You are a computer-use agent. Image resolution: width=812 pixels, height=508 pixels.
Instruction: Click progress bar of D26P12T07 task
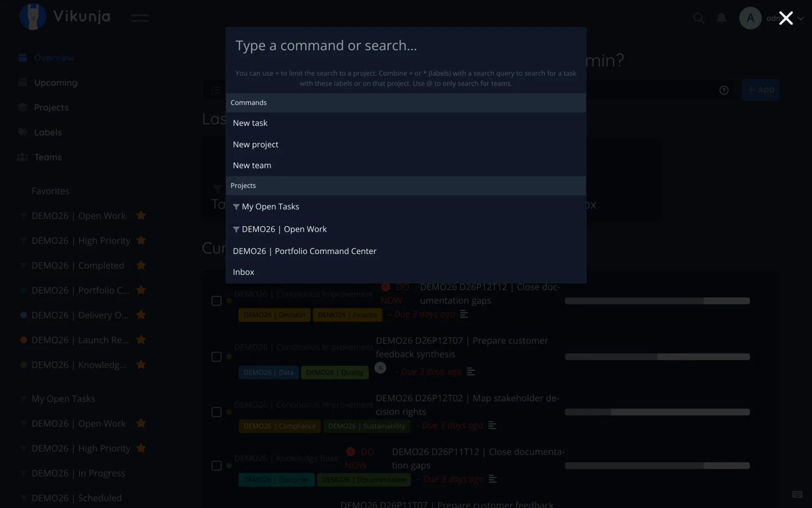click(x=657, y=357)
